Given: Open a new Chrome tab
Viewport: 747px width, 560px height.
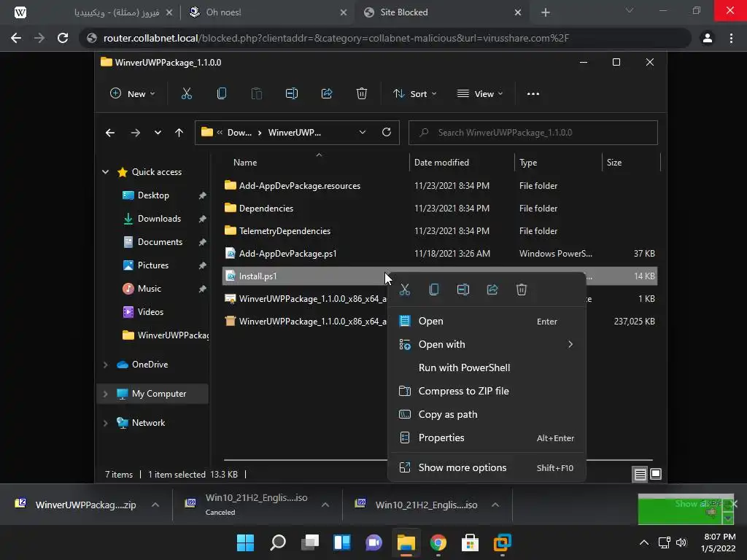Looking at the screenshot, I should tap(546, 12).
